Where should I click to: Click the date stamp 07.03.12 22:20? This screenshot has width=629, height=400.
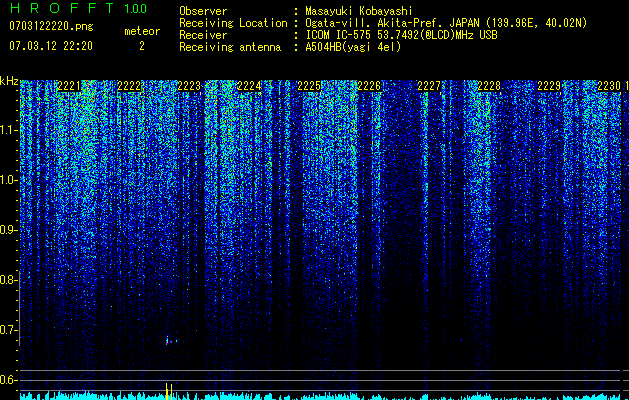click(x=51, y=46)
